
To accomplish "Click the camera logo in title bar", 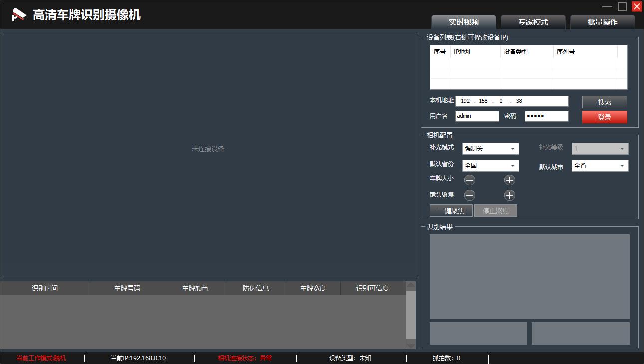I will (x=19, y=15).
